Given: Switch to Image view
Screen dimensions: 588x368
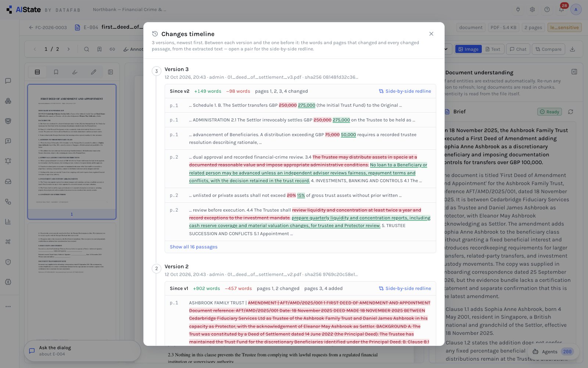Looking at the screenshot, I should tap(468, 49).
